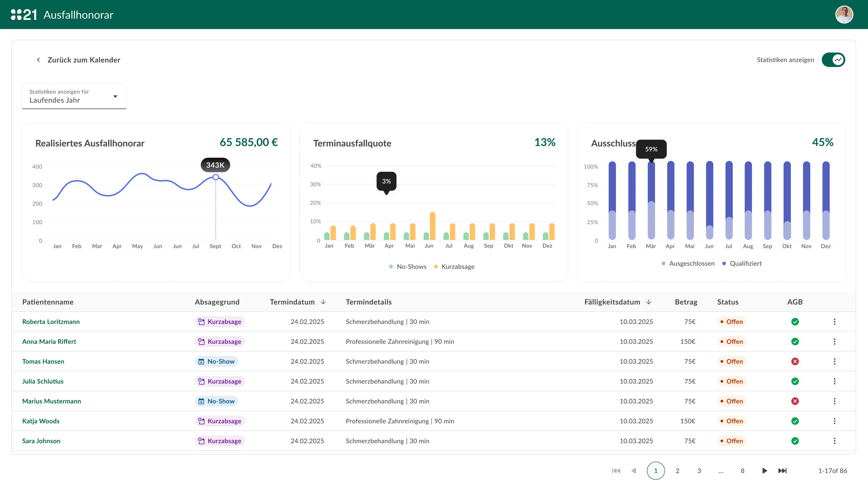Open row menu for Julia Schlutius
868x488 pixels.
point(834,381)
